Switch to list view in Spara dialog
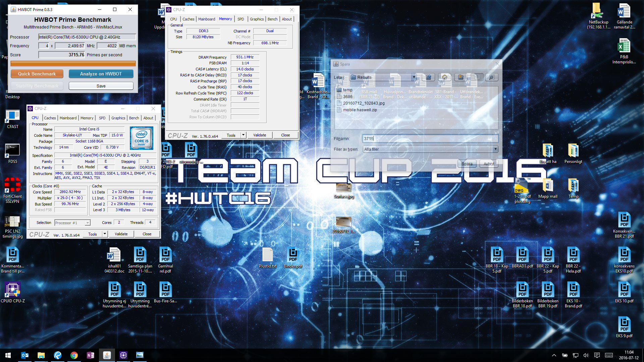Image resolution: width=644 pixels, height=362 pixels. [x=477, y=77]
